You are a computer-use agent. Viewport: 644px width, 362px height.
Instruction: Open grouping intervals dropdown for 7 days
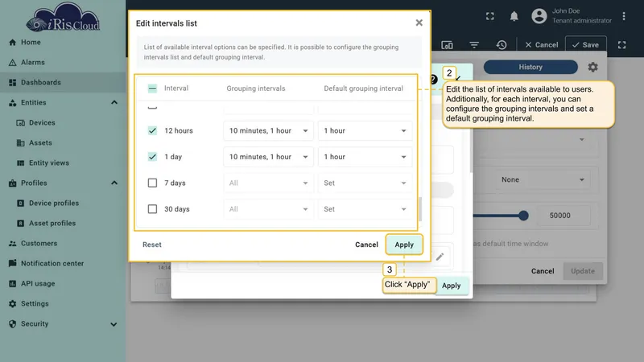[x=269, y=183]
